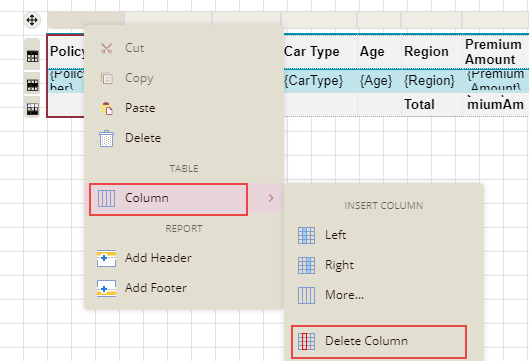The image size is (529, 361).
Task: Click column handle above Car Type
Action: click(319, 20)
